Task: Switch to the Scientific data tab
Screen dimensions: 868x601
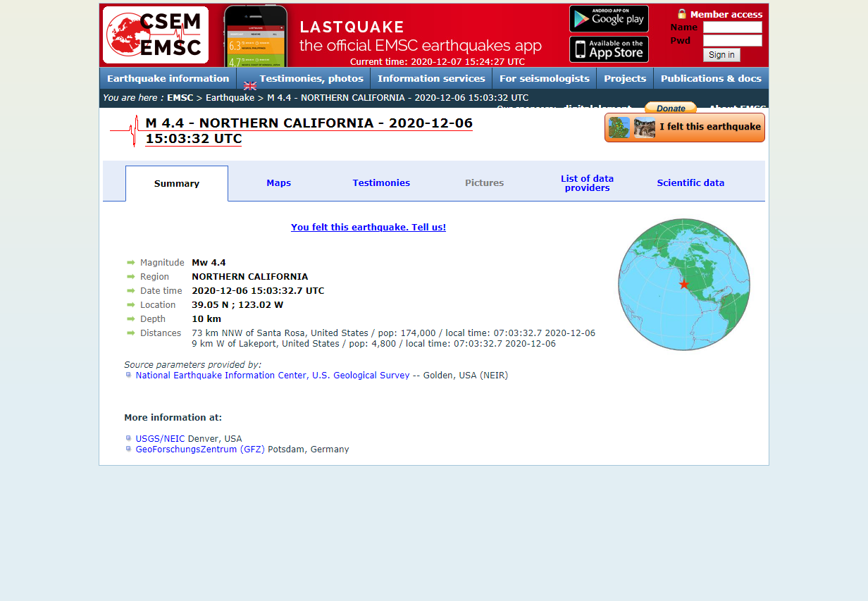Action: (690, 183)
